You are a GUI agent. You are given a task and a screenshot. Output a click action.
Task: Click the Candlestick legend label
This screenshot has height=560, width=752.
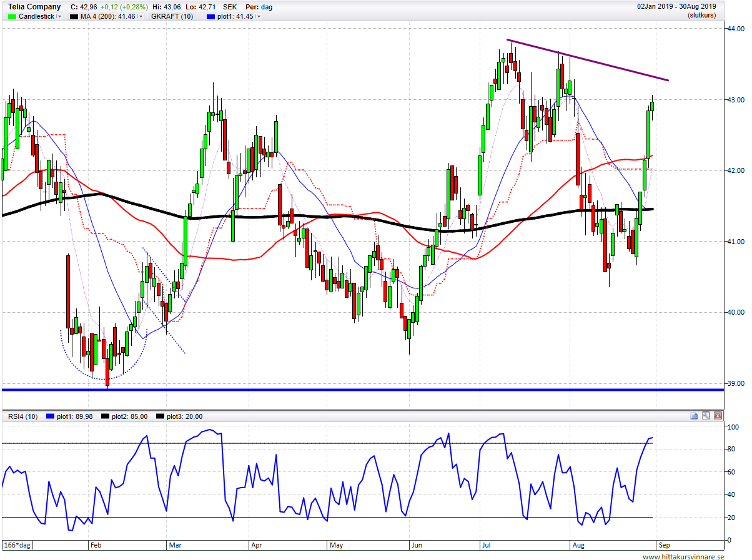pos(37,16)
